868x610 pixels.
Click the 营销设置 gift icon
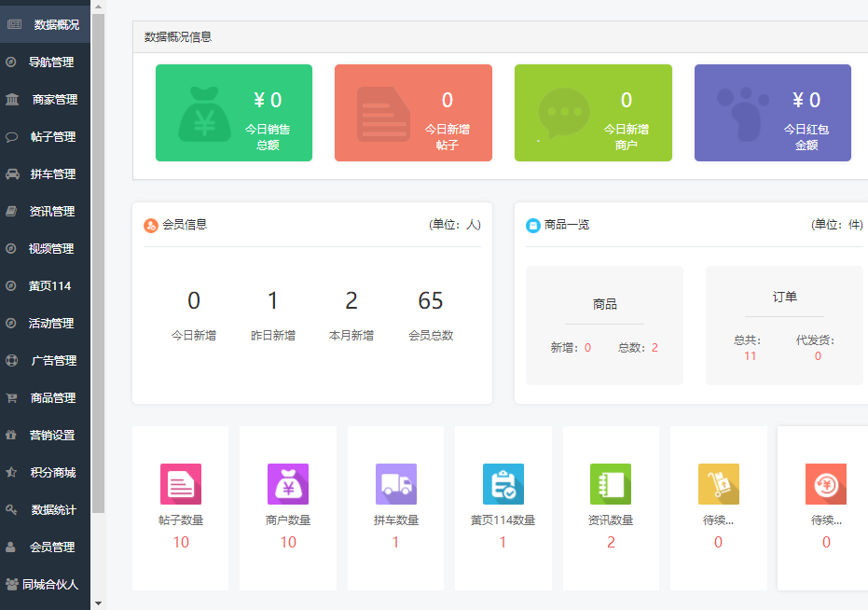click(x=11, y=435)
